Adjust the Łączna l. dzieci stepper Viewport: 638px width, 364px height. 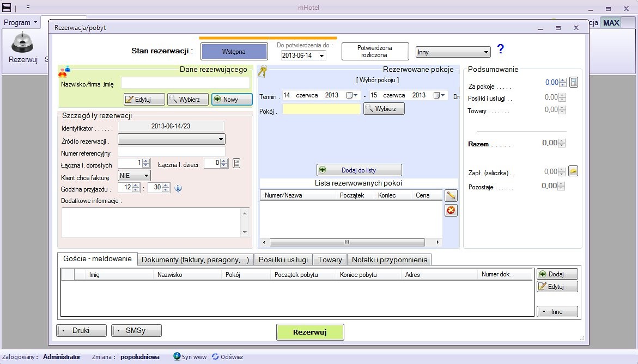click(224, 163)
